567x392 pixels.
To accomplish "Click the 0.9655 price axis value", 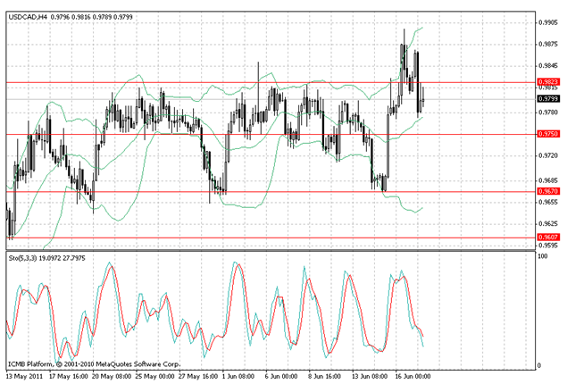I will click(548, 202).
